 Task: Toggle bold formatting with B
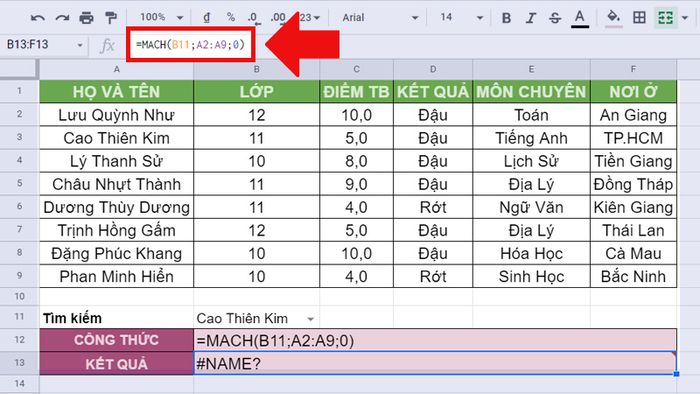pos(506,18)
